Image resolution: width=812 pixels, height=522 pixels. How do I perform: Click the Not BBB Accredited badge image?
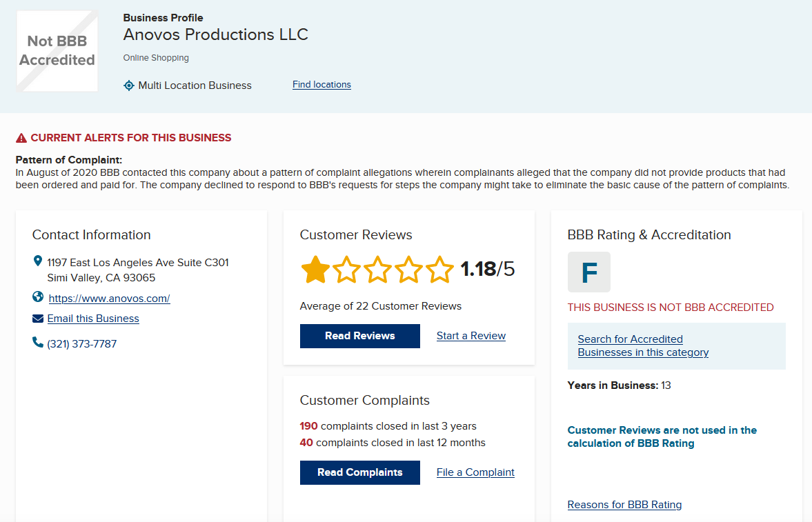tap(57, 51)
